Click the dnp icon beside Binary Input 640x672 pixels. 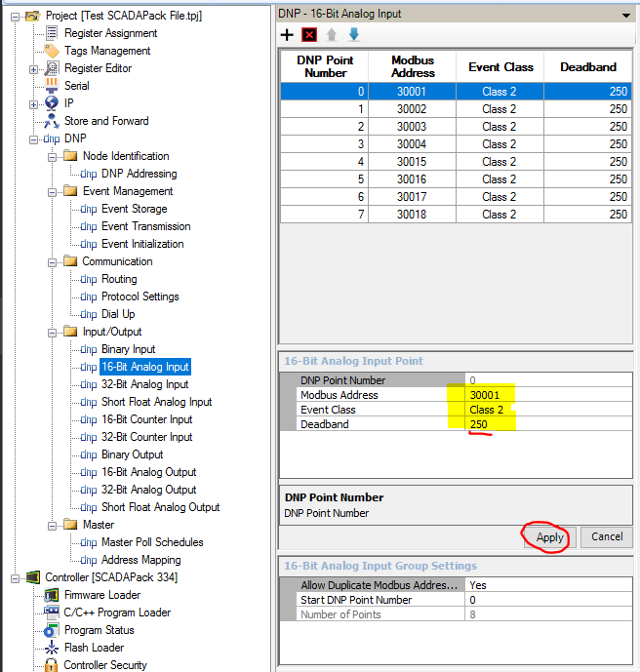(89, 350)
